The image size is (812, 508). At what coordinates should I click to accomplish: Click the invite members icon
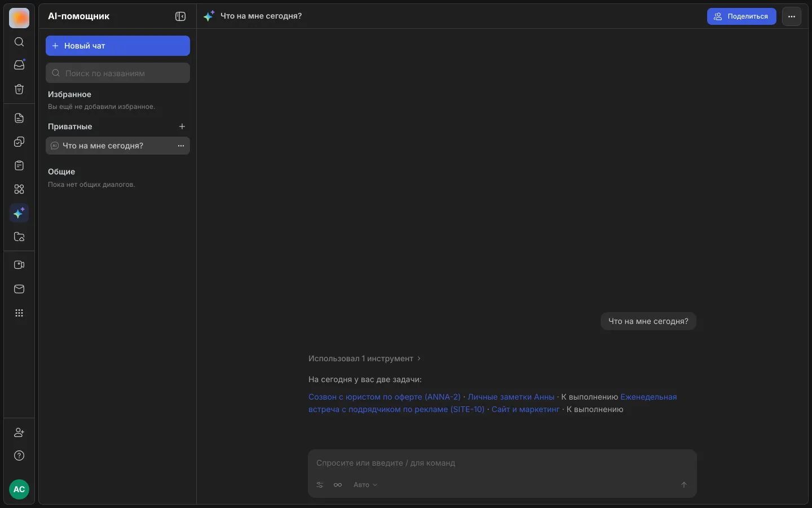(x=19, y=432)
